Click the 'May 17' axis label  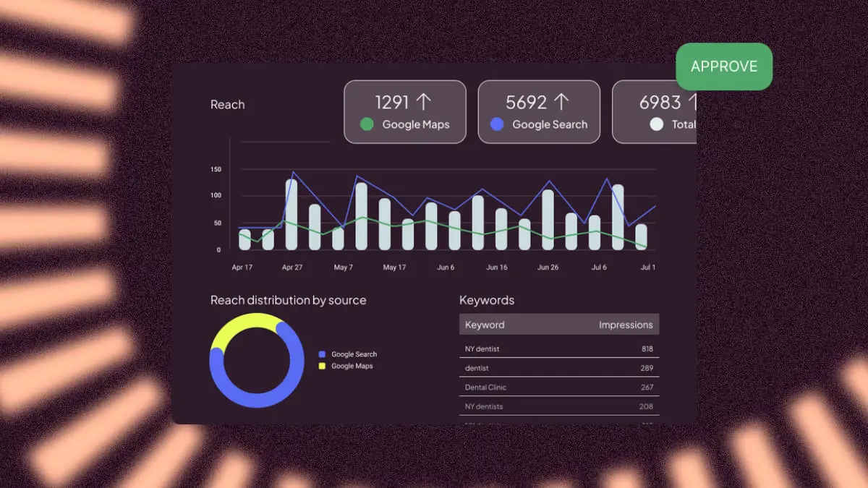[394, 267]
